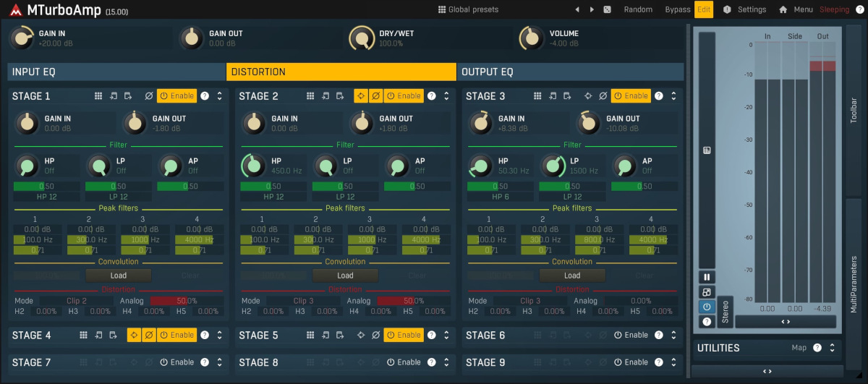
Task: Open the main Menu
Action: point(803,9)
